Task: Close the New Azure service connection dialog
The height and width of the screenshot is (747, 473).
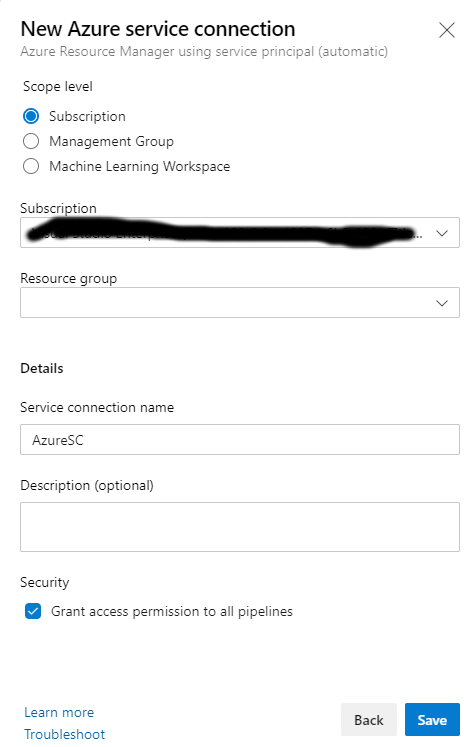Action: [x=446, y=30]
